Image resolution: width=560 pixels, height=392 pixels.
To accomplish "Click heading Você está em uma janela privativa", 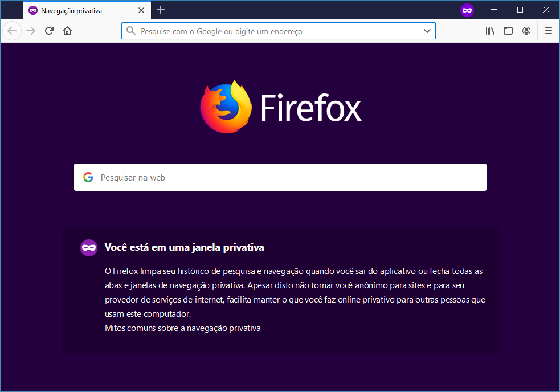I will 184,247.
